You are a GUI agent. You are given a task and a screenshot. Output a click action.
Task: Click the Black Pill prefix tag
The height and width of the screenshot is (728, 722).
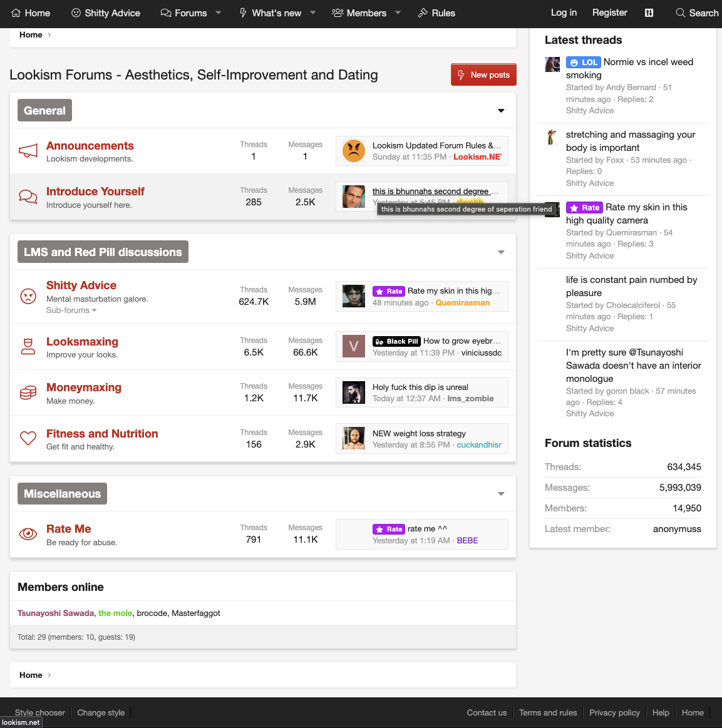pos(396,341)
